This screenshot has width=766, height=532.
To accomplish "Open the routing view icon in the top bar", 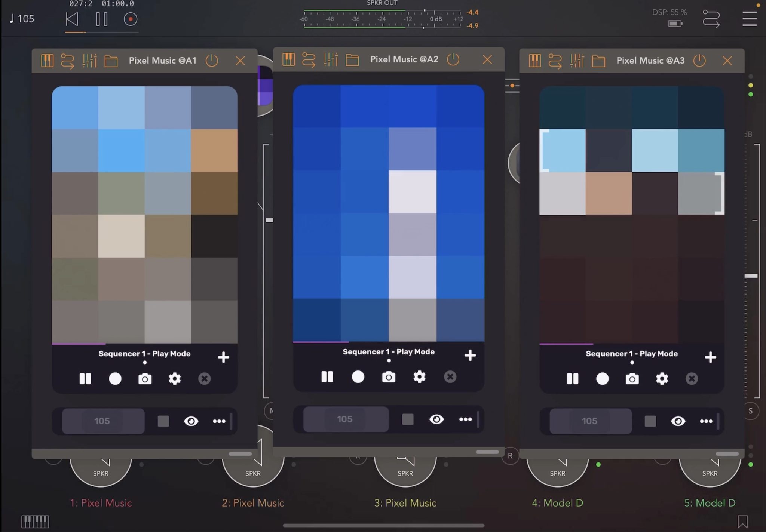I will (x=711, y=19).
